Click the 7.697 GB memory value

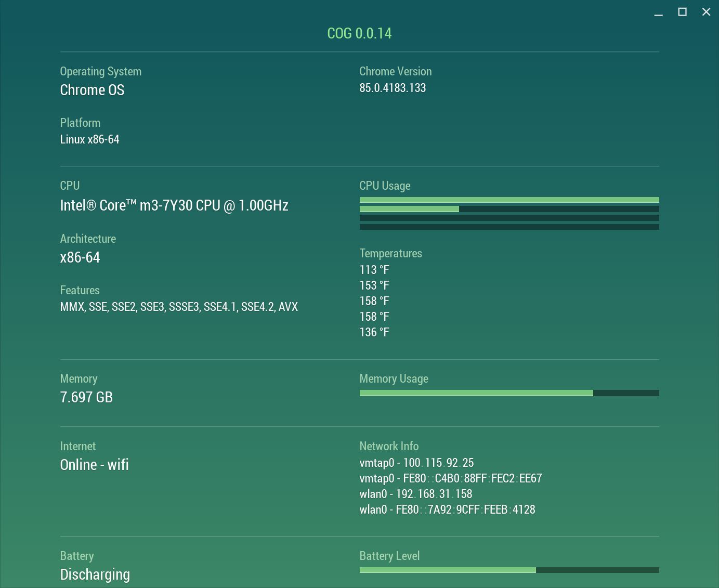(x=86, y=397)
